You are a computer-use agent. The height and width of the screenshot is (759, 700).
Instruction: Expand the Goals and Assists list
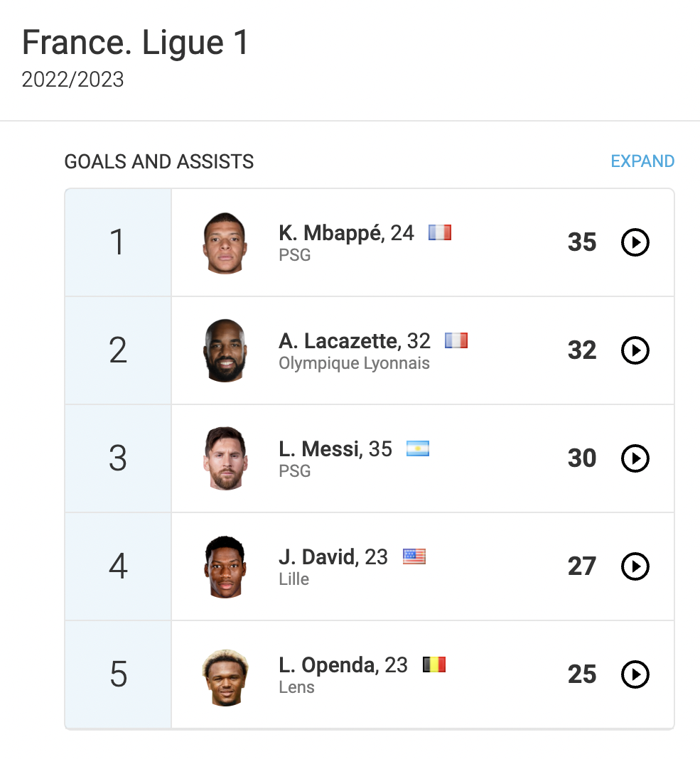pyautogui.click(x=642, y=161)
